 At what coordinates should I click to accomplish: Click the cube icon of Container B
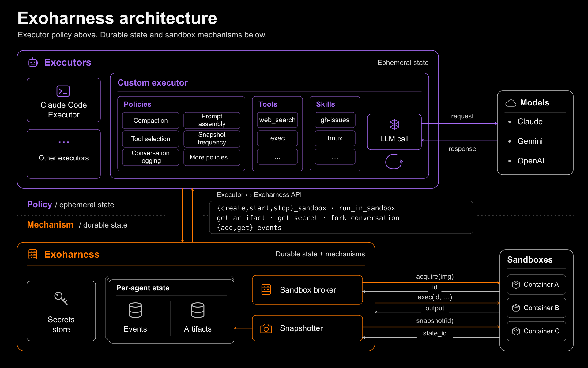click(516, 308)
